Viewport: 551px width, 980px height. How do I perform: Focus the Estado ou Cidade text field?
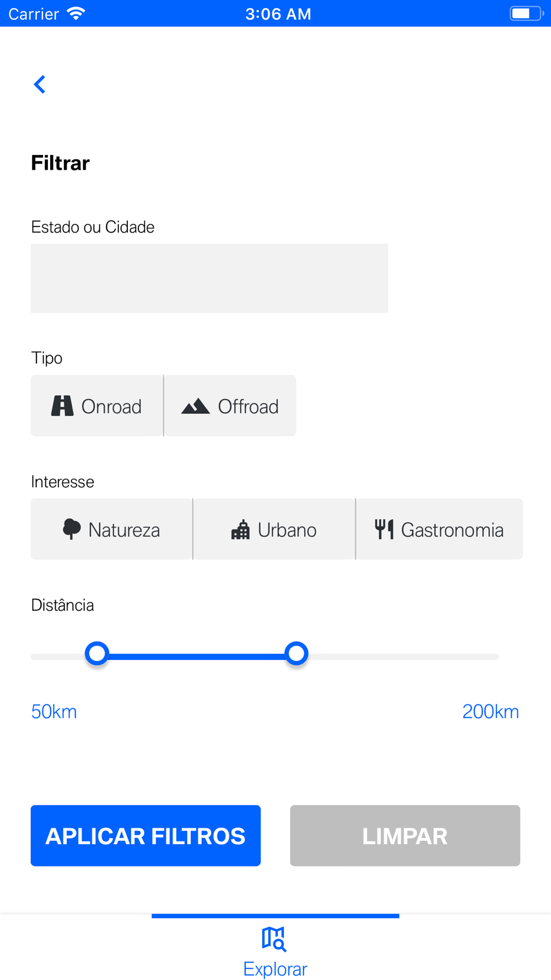[209, 278]
